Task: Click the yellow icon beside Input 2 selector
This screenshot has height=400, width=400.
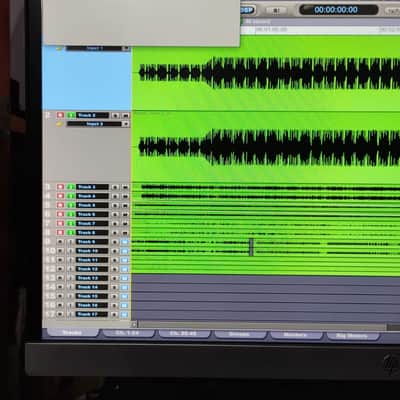Action: pyautogui.click(x=59, y=124)
